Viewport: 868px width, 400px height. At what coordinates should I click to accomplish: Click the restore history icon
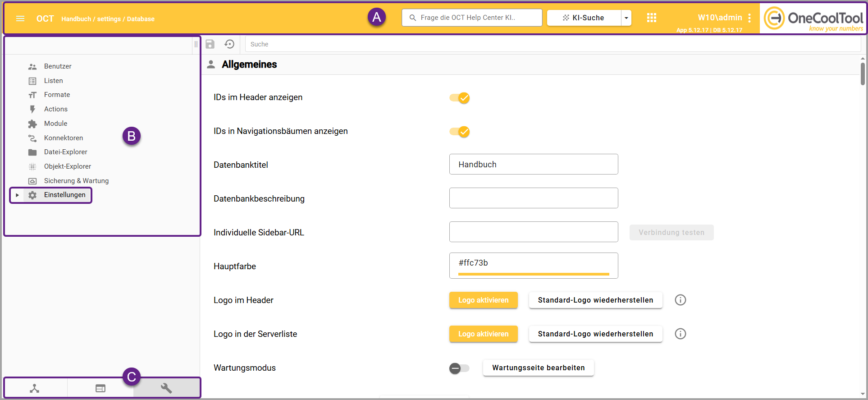(229, 44)
